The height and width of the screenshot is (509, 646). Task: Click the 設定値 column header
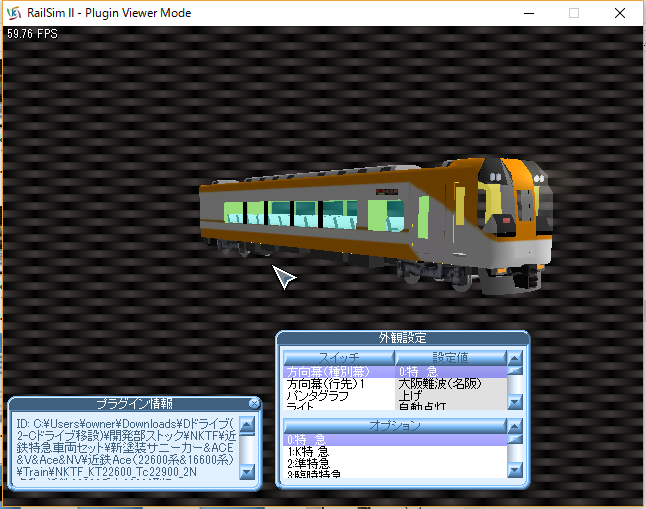pyautogui.click(x=450, y=358)
